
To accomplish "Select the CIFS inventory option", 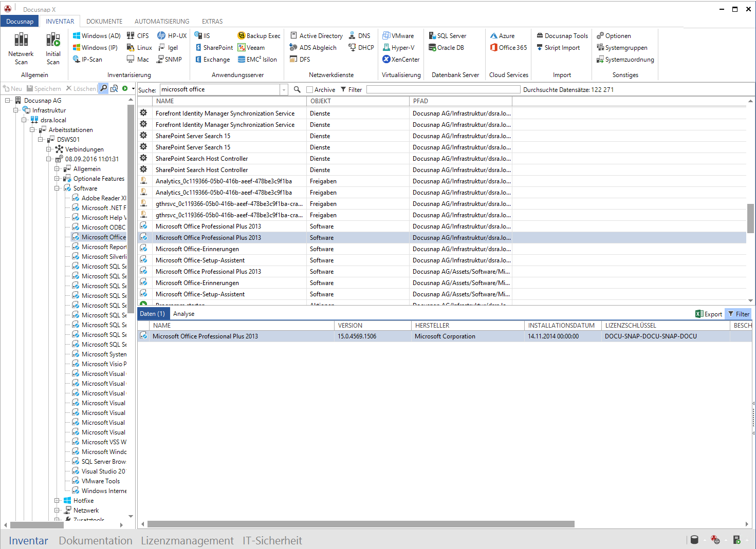I will pos(138,35).
